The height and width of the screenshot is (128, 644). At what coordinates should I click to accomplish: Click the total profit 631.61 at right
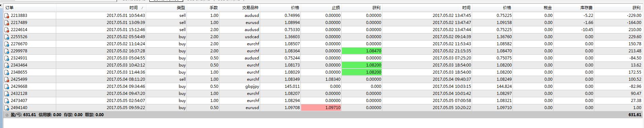pos(635,115)
